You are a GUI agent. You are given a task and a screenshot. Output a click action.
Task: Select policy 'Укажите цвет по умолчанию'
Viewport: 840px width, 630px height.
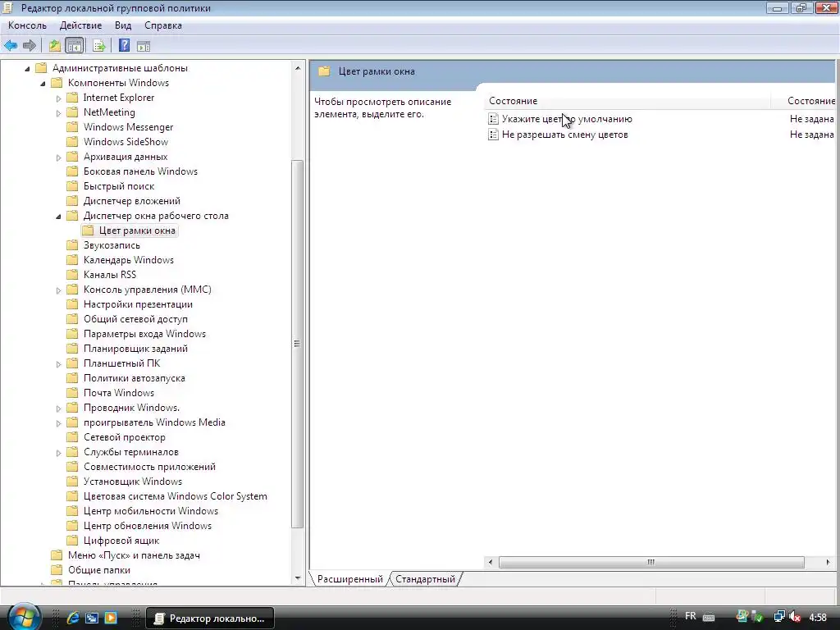coord(567,119)
